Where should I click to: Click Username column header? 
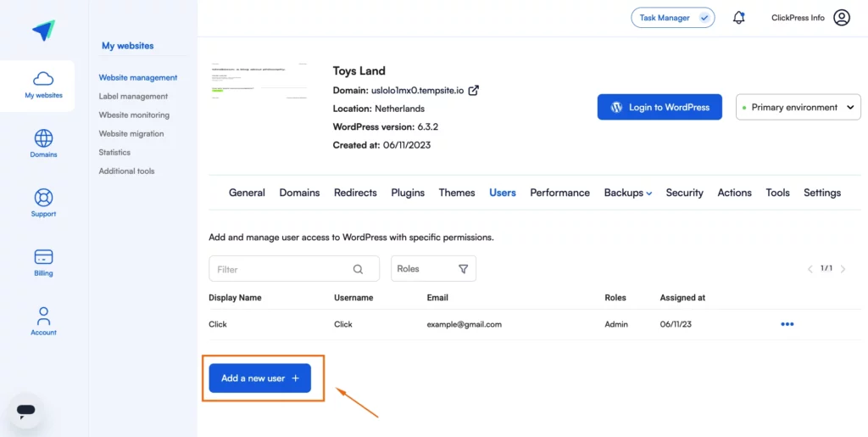pos(353,298)
